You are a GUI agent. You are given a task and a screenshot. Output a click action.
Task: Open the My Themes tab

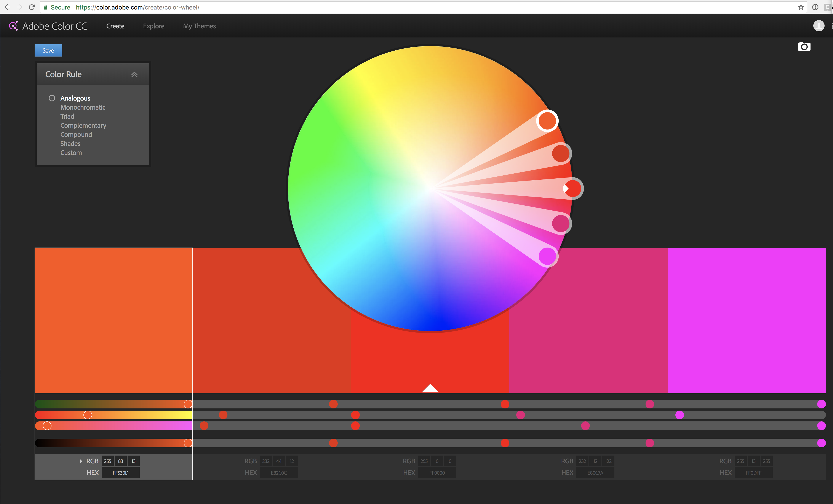(199, 26)
